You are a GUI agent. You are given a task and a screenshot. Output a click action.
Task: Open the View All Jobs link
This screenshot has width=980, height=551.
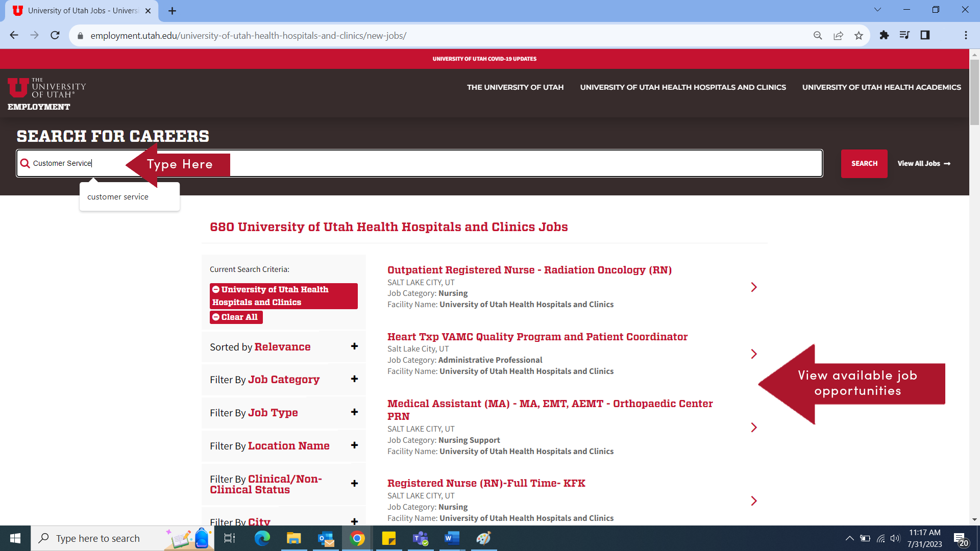click(924, 163)
